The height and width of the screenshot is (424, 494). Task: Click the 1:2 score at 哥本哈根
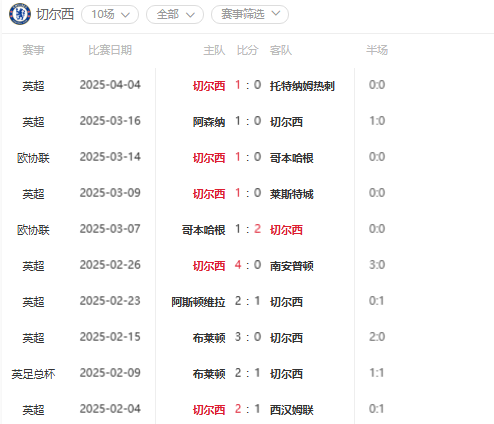click(248, 229)
